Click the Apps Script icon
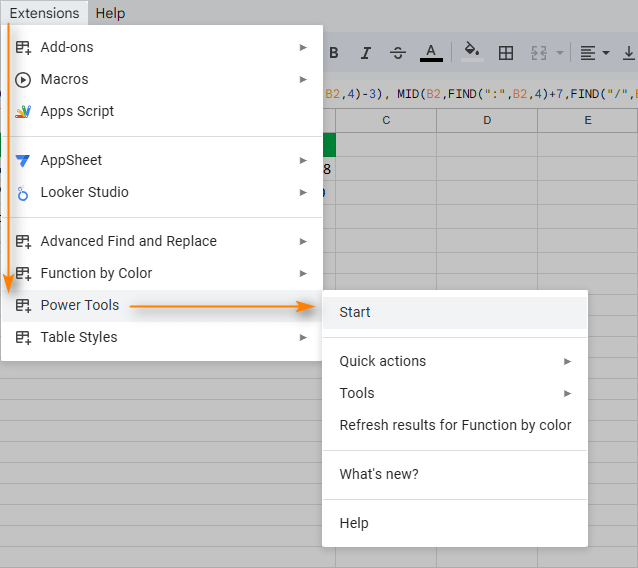This screenshot has width=638, height=568. pyautogui.click(x=23, y=111)
